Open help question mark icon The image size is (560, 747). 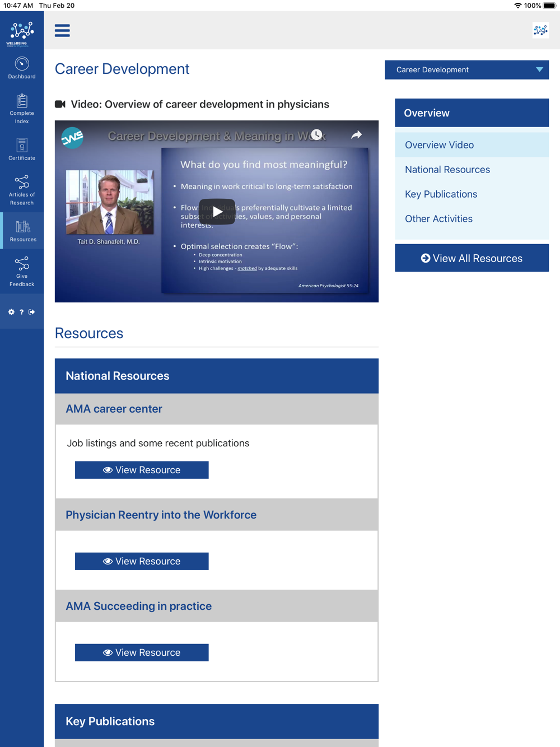22,312
